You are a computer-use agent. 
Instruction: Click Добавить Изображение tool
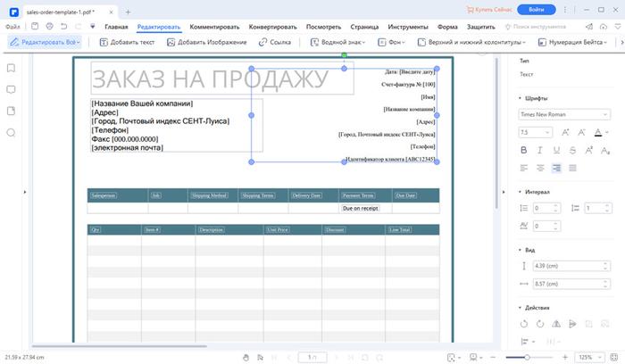(205, 42)
